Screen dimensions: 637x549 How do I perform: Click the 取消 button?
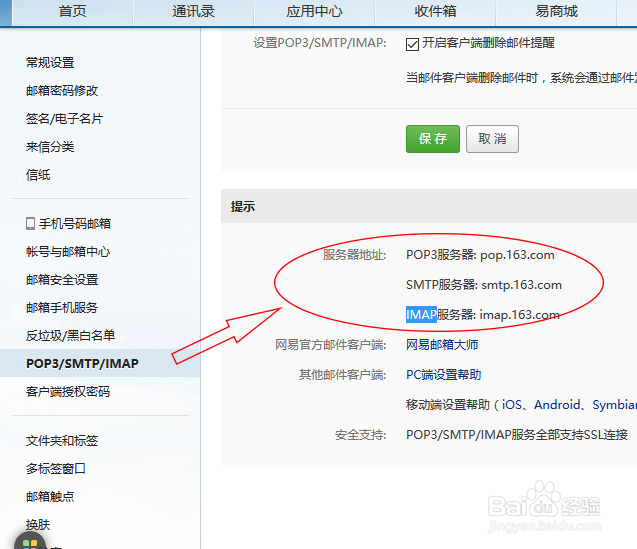coord(492,139)
